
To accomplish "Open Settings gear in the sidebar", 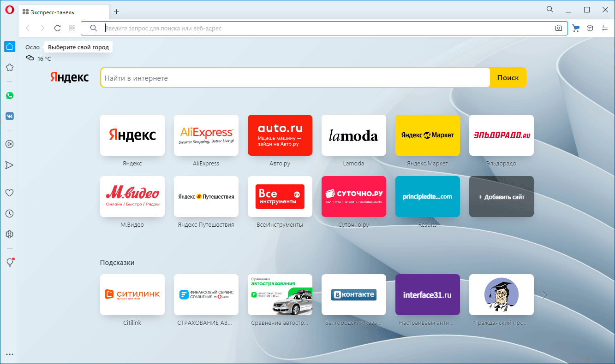I will point(9,235).
